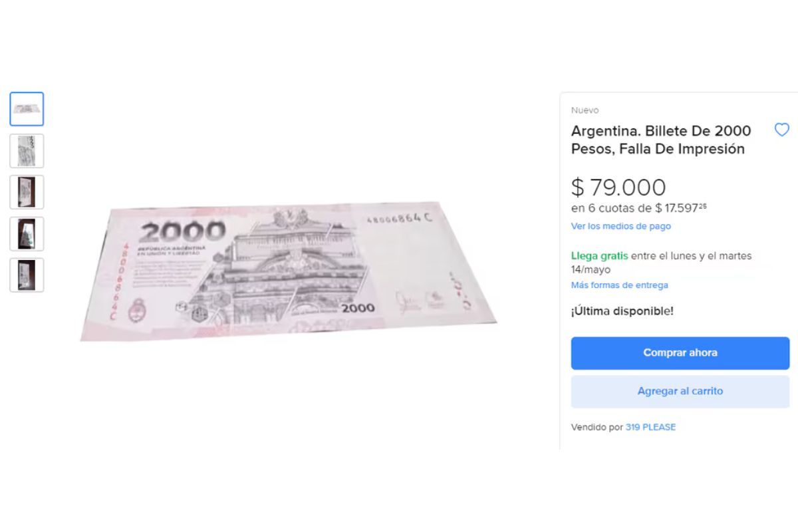Add the listing to favorites with heart icon

[x=781, y=130]
